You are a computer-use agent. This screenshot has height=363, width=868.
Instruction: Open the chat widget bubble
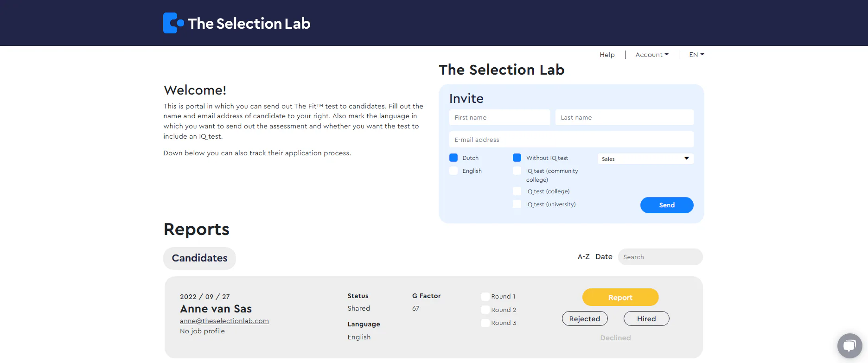[x=849, y=345]
